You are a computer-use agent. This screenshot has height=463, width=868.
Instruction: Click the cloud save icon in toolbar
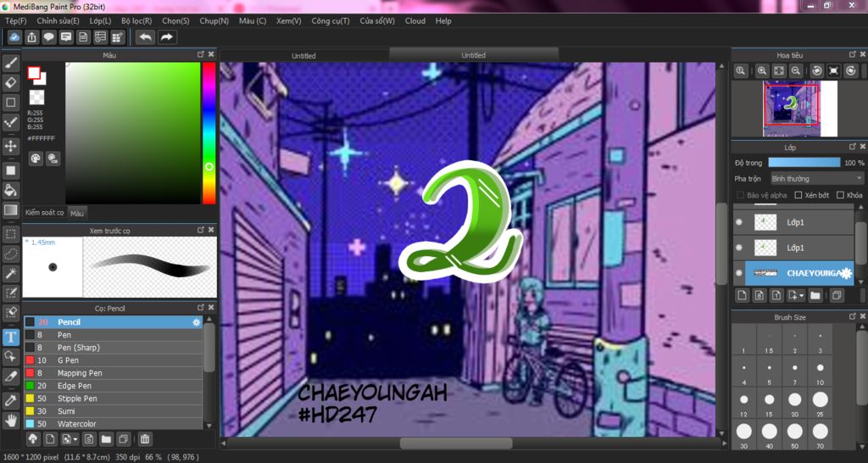[15, 37]
